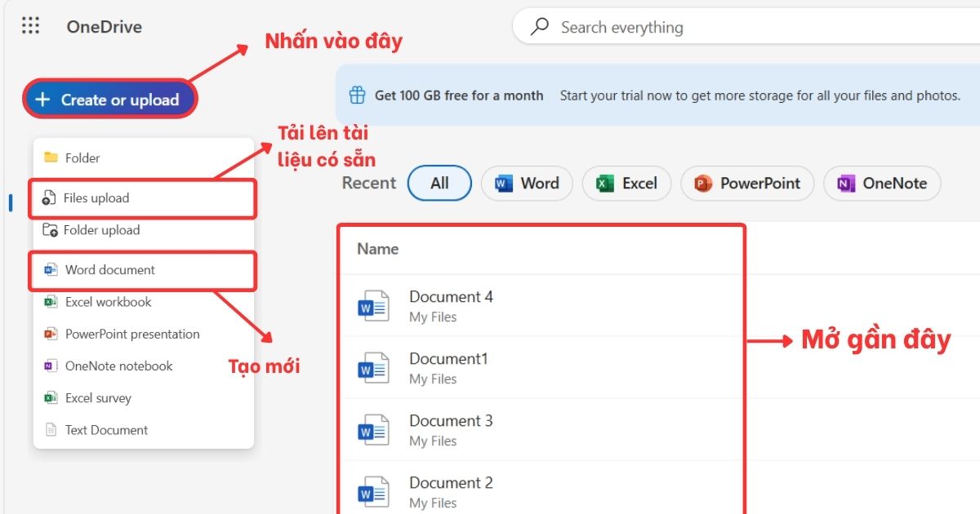
Task: Click the Recent section heading
Action: (368, 183)
